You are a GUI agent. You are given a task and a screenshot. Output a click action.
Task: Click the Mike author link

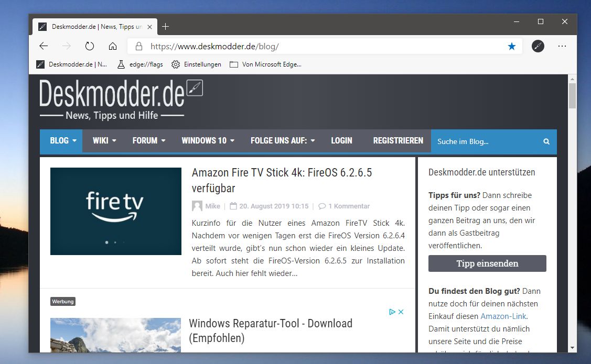(x=212, y=206)
